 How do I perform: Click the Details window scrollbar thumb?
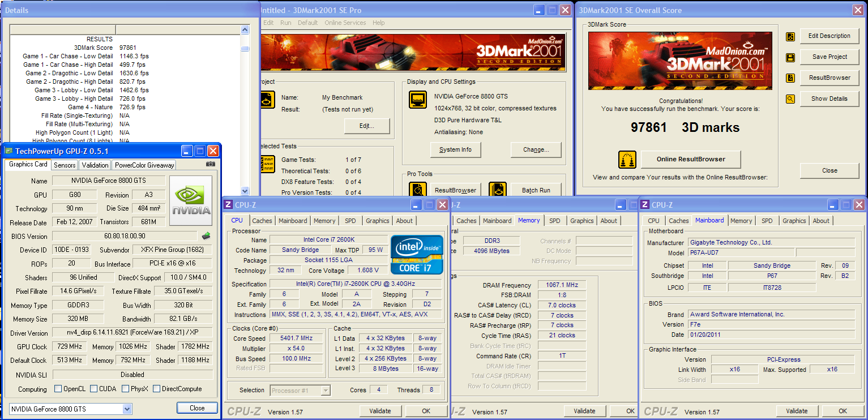pyautogui.click(x=245, y=49)
